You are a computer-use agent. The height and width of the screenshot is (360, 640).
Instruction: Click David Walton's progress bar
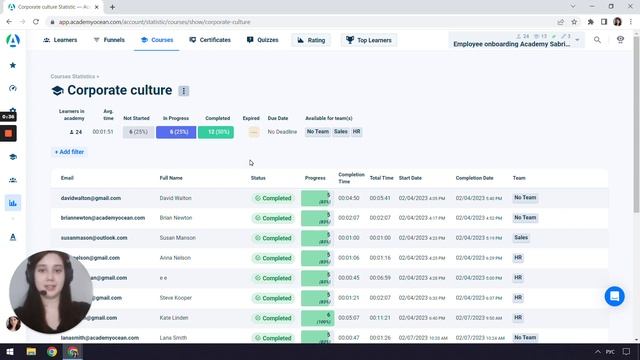[x=317, y=198]
